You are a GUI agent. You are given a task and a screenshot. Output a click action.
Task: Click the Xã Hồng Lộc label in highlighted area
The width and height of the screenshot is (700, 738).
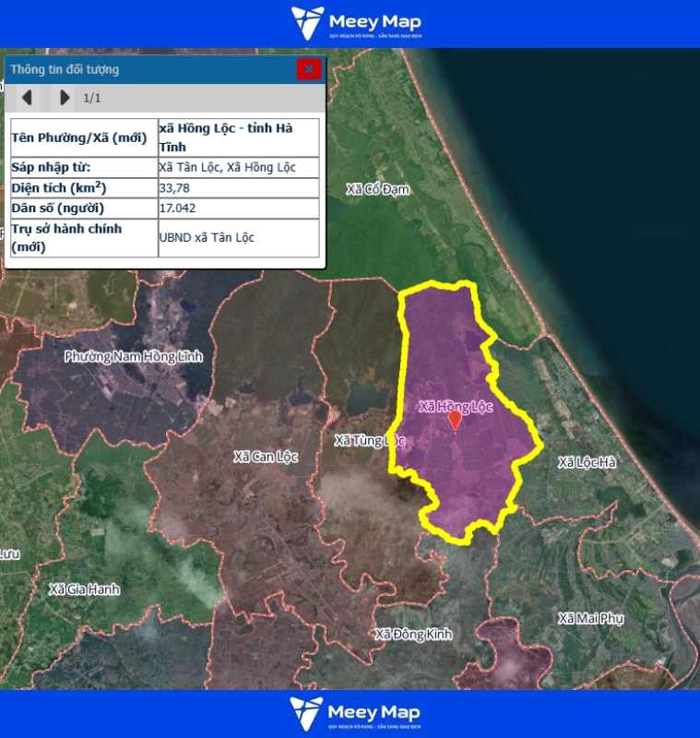456,406
